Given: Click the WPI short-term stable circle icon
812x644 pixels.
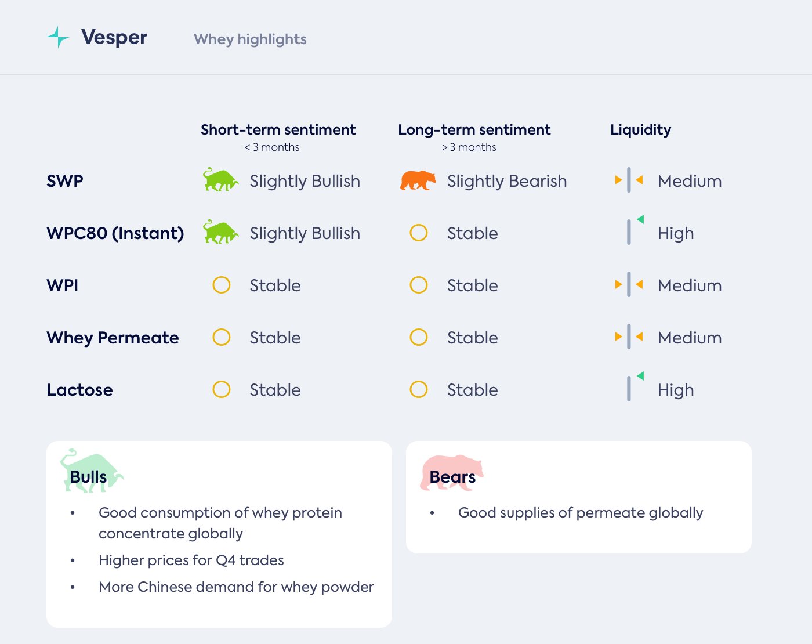Looking at the screenshot, I should (x=222, y=285).
